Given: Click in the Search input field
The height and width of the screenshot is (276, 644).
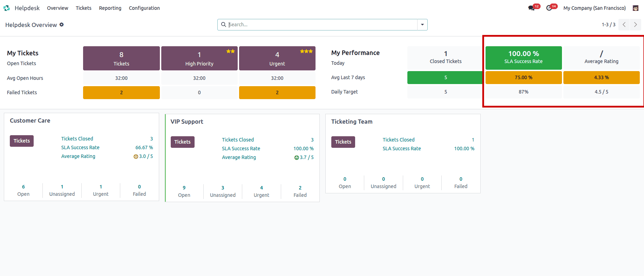Looking at the screenshot, I should pyautogui.click(x=323, y=25).
